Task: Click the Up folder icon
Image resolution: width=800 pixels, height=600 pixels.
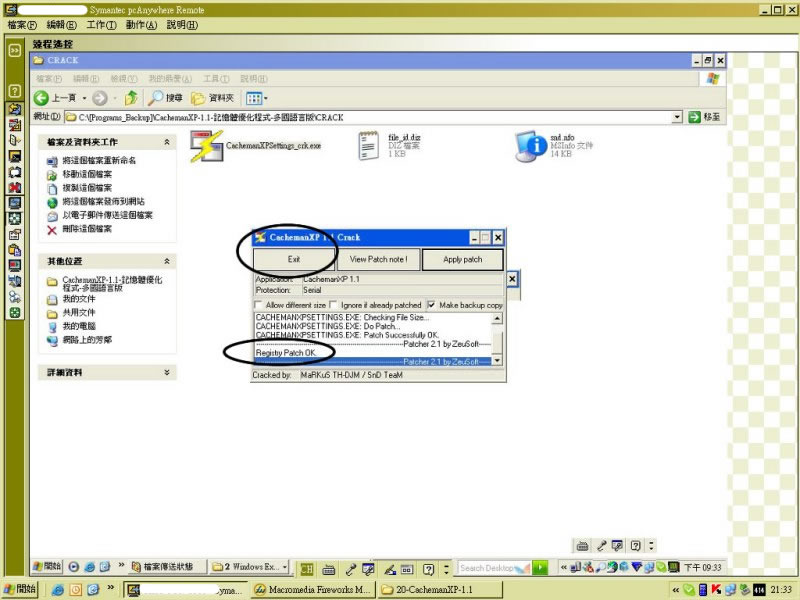Action: [132, 98]
